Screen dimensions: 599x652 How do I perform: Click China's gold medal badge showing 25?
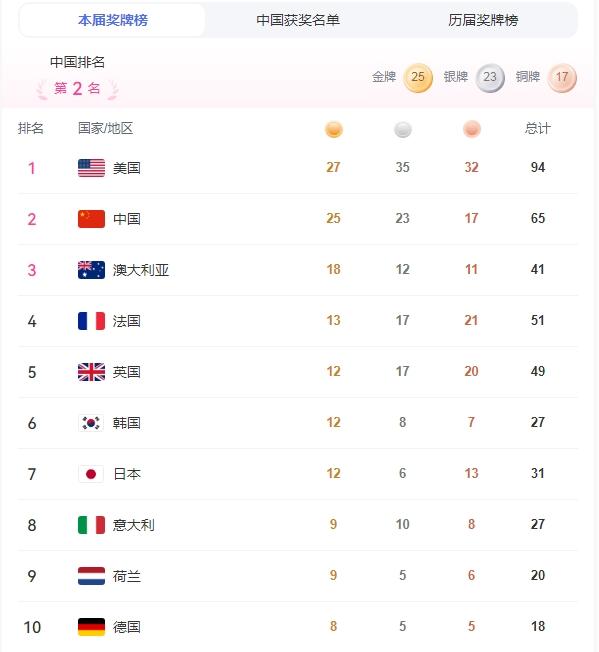pos(418,77)
